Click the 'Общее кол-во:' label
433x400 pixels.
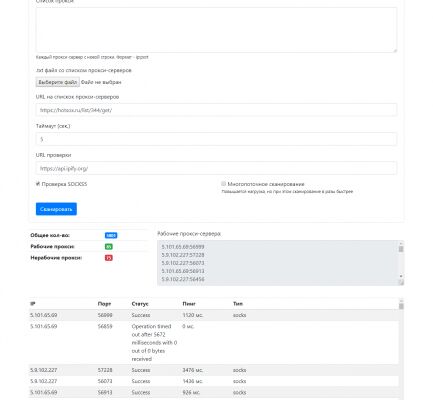click(50, 235)
